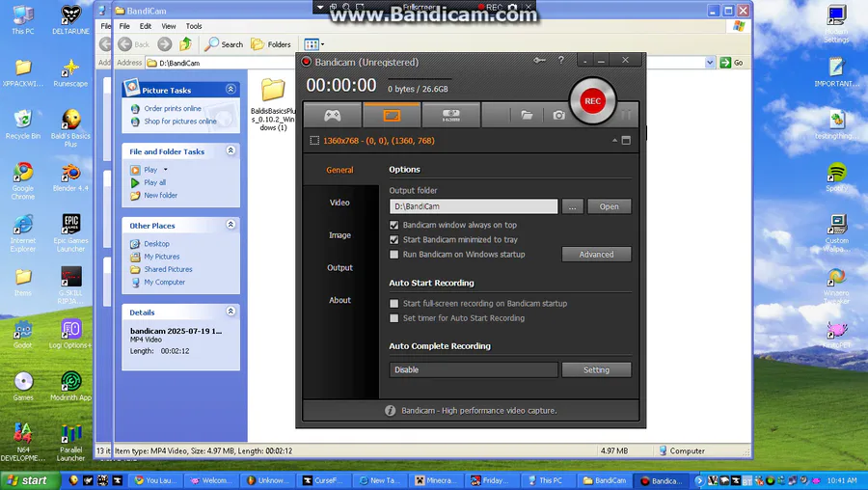Switch to Image settings tab
This screenshot has width=868, height=490.
(339, 235)
